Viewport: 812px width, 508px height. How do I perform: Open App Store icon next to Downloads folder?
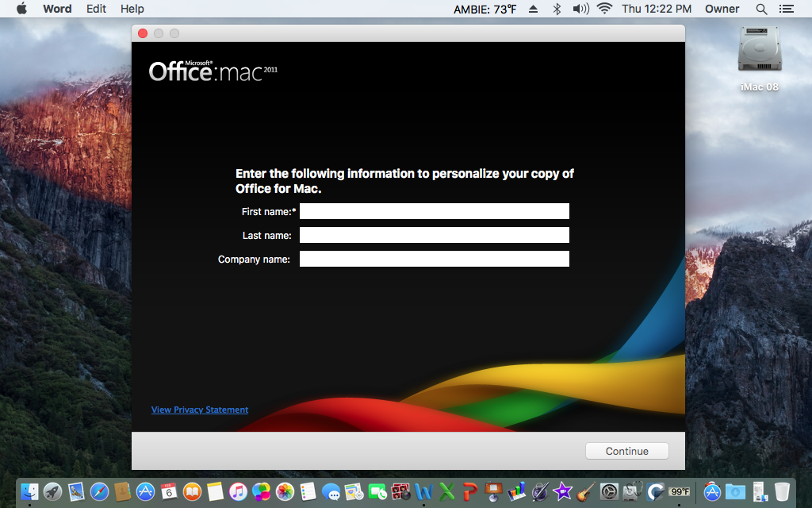pyautogui.click(x=713, y=491)
